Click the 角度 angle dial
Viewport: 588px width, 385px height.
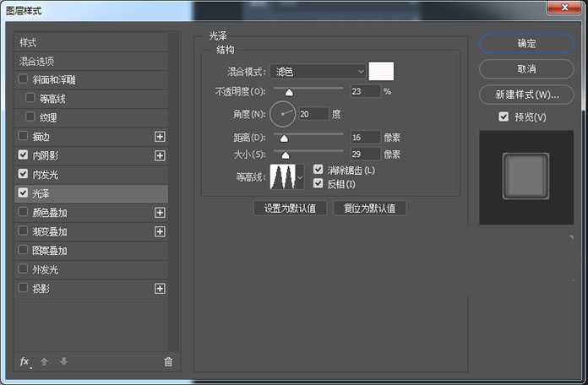(x=282, y=114)
